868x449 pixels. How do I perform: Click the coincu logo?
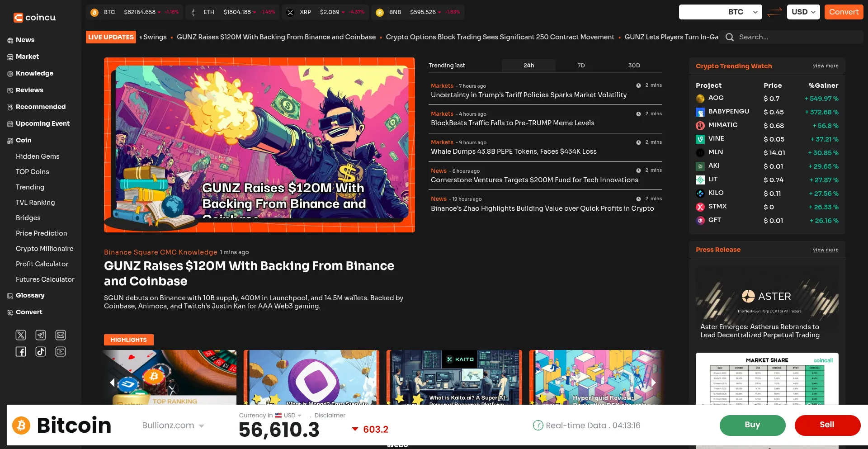pyautogui.click(x=35, y=18)
